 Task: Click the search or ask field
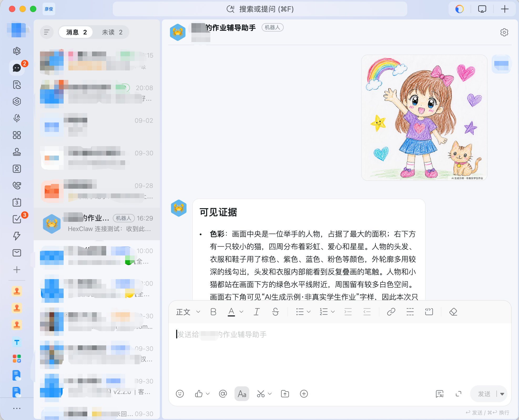coord(260,9)
